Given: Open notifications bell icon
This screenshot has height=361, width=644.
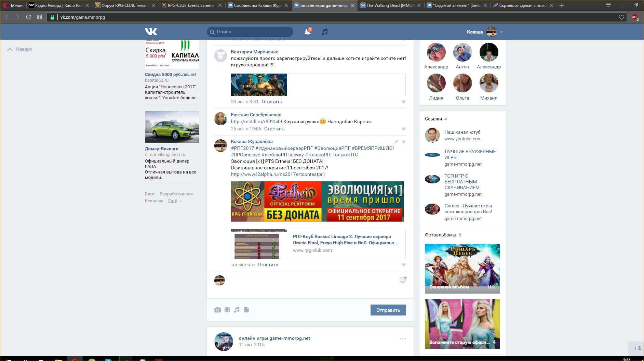Looking at the screenshot, I should (x=308, y=32).
